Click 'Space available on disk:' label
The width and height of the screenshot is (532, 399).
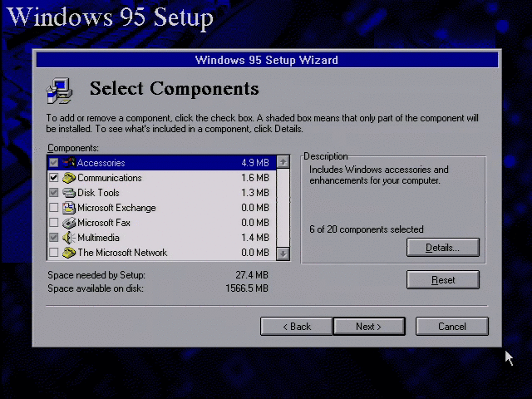pyautogui.click(x=96, y=288)
